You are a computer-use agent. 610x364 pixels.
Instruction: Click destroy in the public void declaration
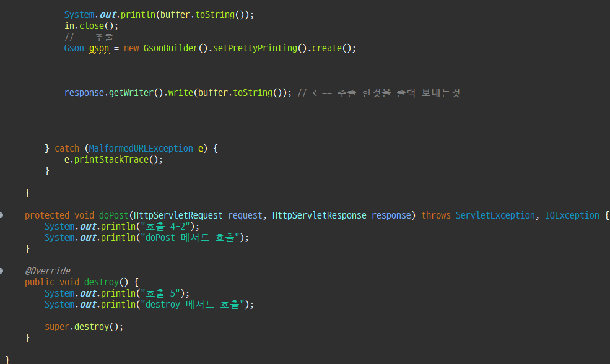102,282
